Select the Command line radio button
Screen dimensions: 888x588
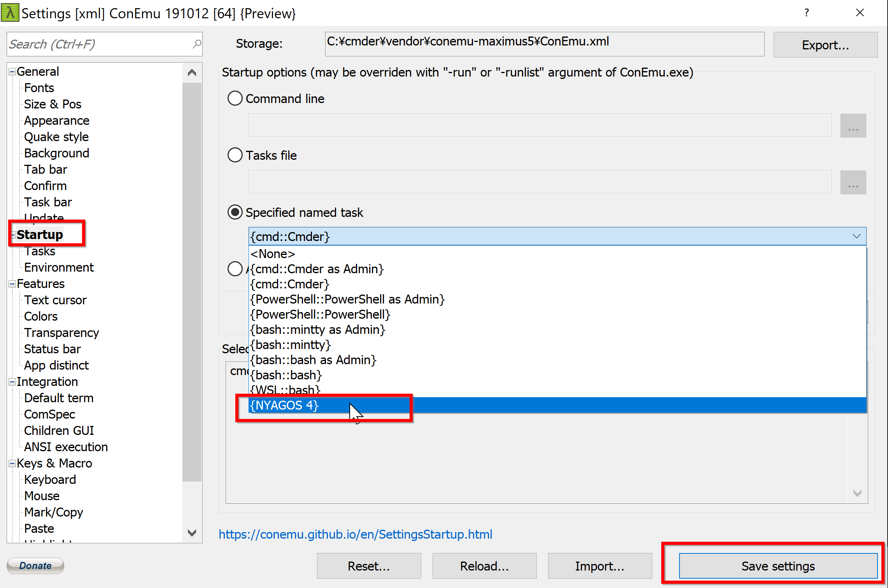(x=235, y=98)
